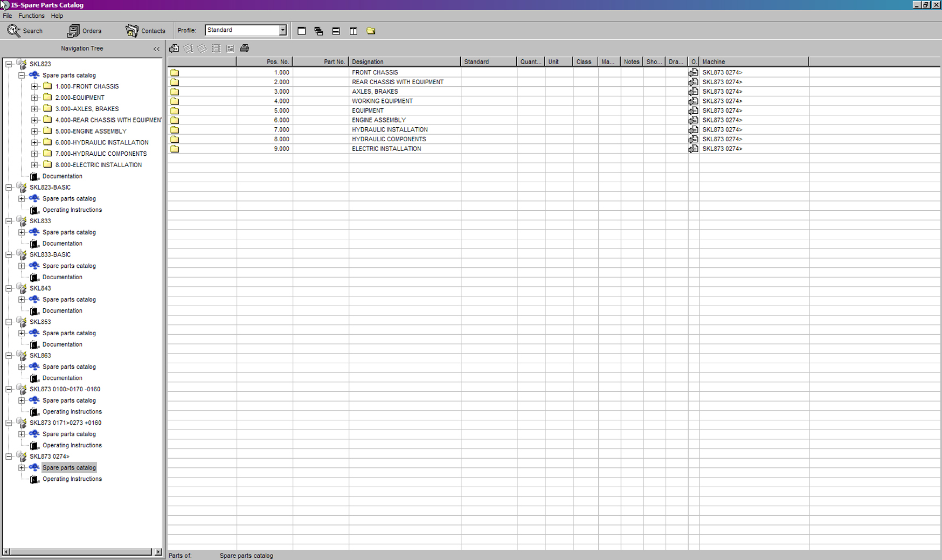Open the Orders panel
The image size is (942, 560).
coord(84,31)
